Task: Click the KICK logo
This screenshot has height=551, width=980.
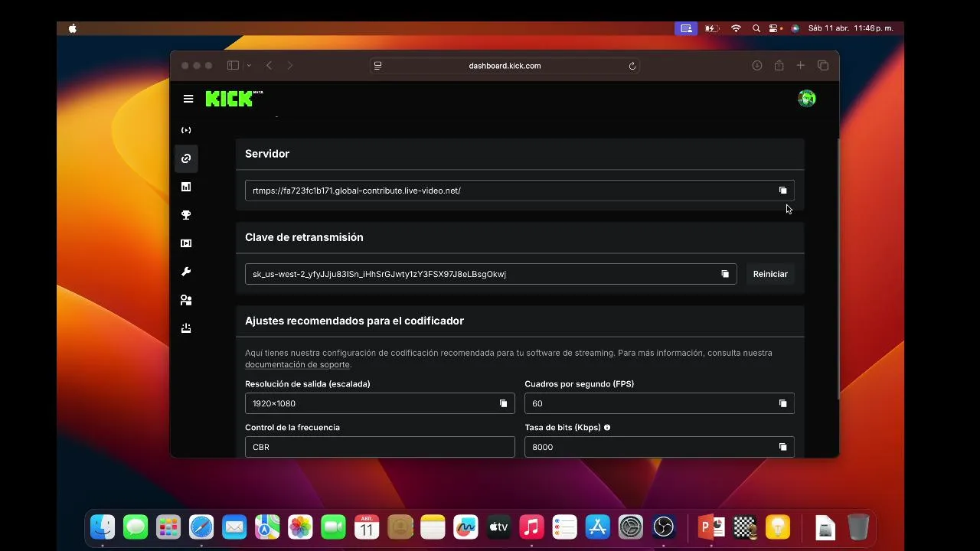Action: (x=234, y=99)
